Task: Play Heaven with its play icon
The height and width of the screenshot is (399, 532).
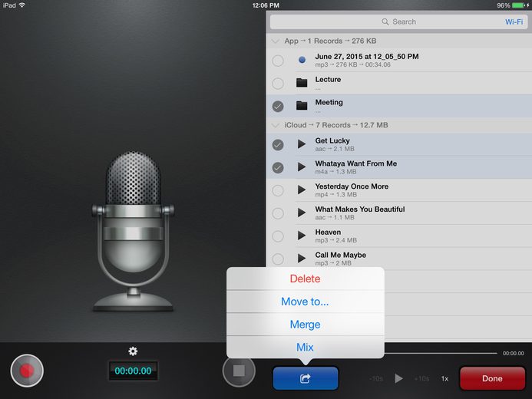Action: 302,236
